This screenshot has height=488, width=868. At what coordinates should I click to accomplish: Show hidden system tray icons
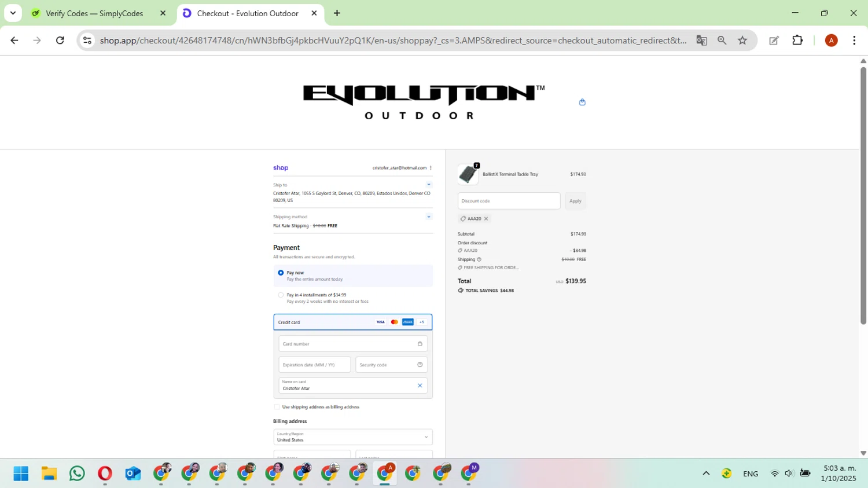706,474
